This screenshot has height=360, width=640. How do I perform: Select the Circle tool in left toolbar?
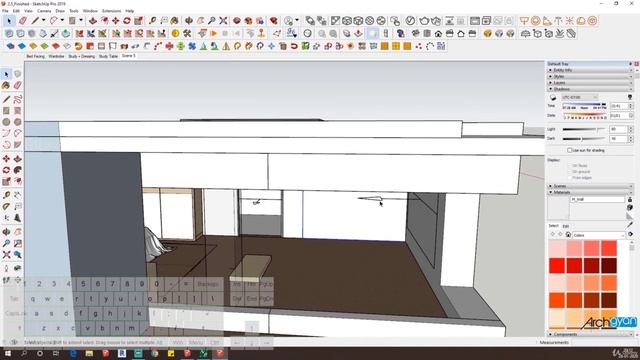(6, 122)
